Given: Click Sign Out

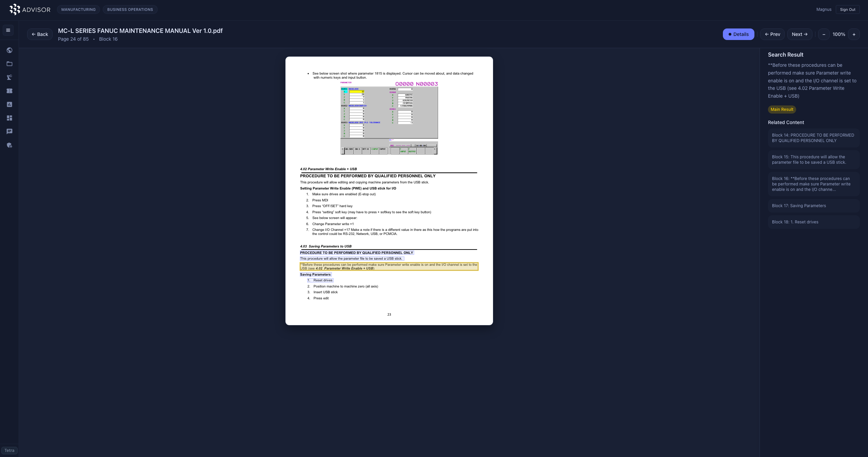Looking at the screenshot, I should point(847,9).
